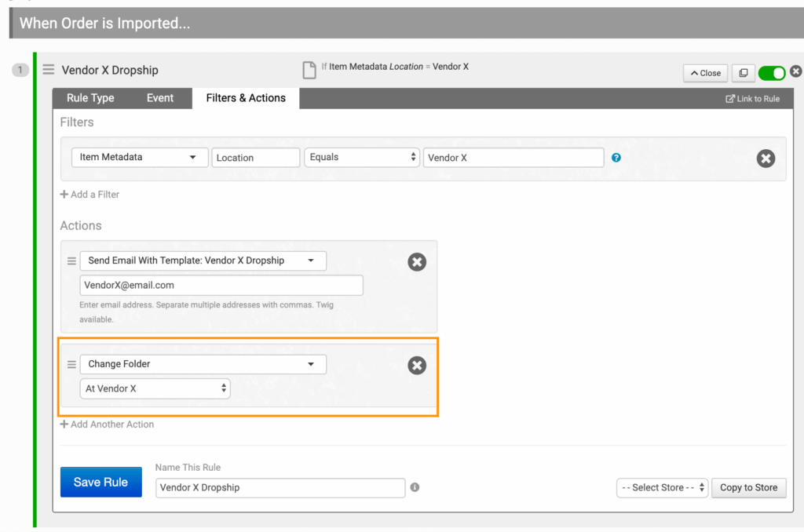804x532 pixels.
Task: Click the VendorX@email.com address field
Action: point(221,285)
